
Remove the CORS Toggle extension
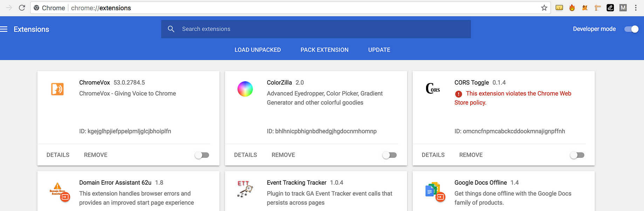[x=471, y=155]
